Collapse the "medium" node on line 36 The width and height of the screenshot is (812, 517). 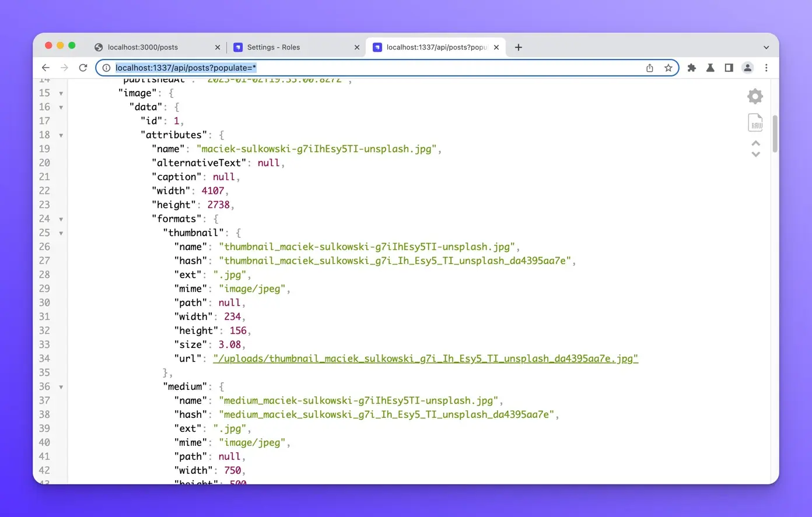61,387
